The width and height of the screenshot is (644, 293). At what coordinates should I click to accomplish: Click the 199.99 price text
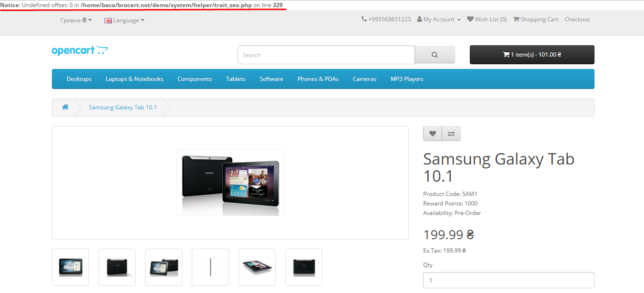(x=448, y=234)
